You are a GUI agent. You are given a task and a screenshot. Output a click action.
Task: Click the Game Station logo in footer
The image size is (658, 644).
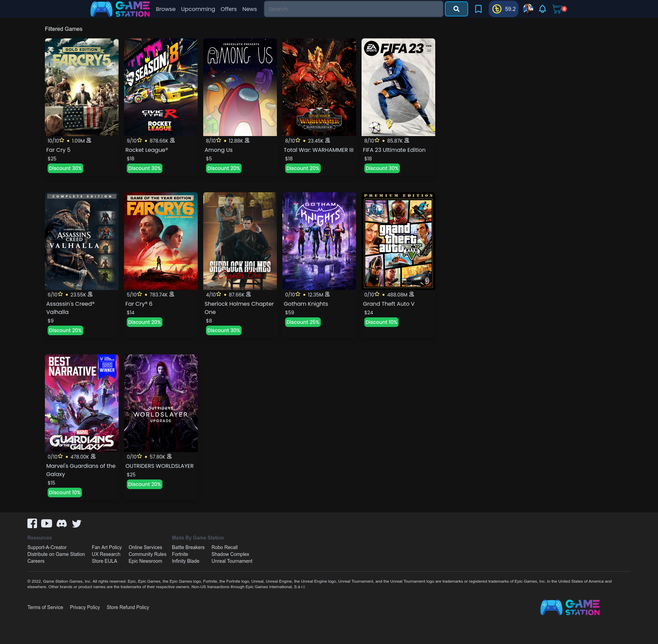(x=570, y=607)
